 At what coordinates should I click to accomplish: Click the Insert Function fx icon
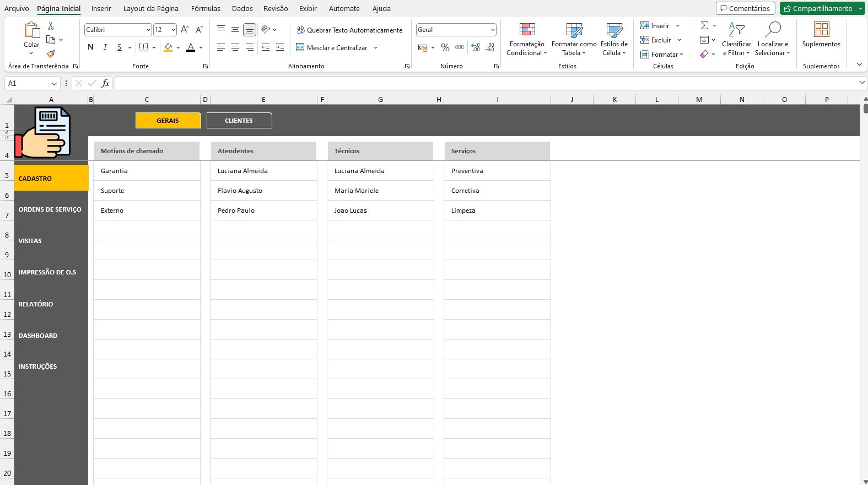[105, 83]
